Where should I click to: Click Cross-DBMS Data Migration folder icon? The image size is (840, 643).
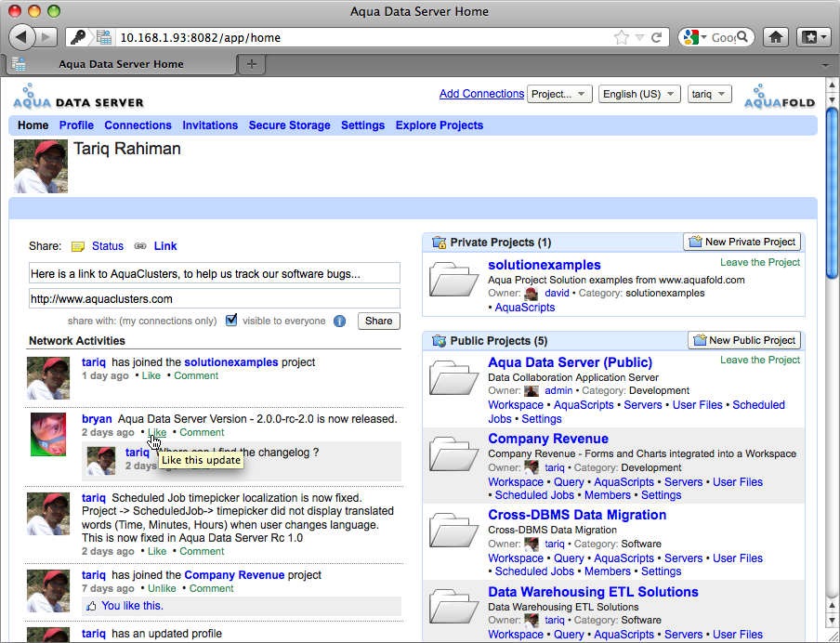pyautogui.click(x=453, y=530)
